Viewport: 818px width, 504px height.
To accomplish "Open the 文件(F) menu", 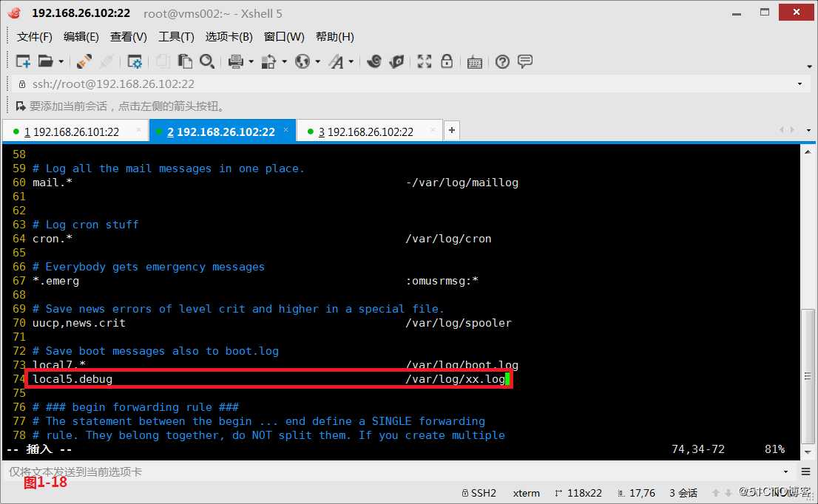I will tap(35, 36).
